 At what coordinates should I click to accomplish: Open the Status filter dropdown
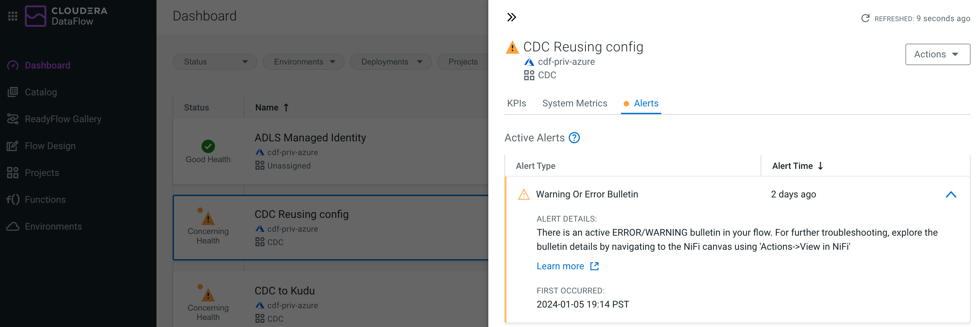[x=215, y=61]
